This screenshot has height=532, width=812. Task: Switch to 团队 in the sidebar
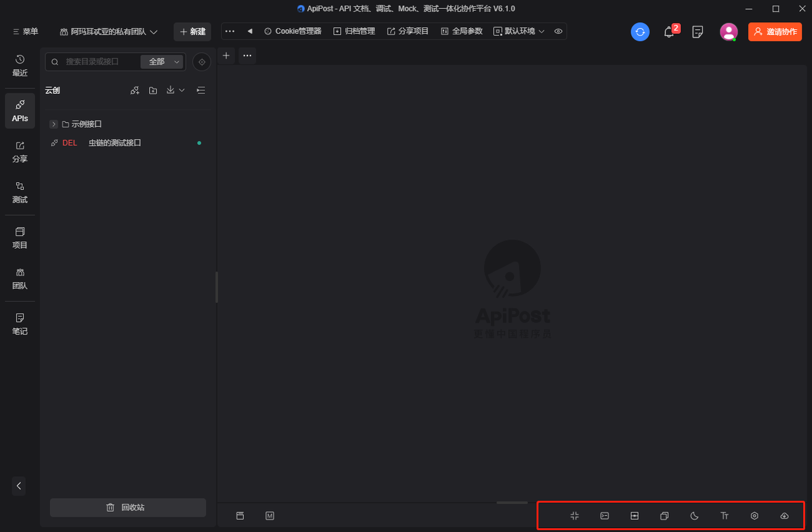tap(20, 279)
